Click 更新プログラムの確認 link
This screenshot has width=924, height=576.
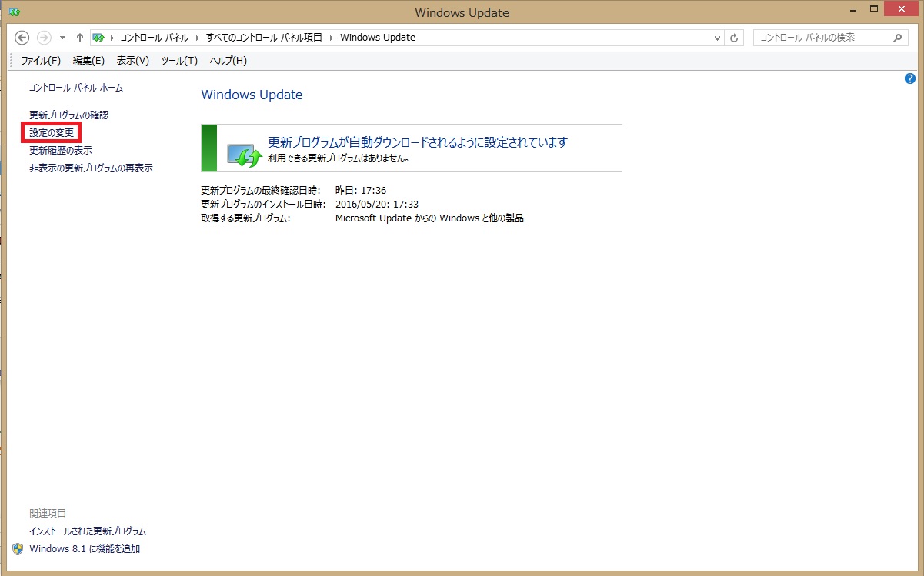click(68, 115)
